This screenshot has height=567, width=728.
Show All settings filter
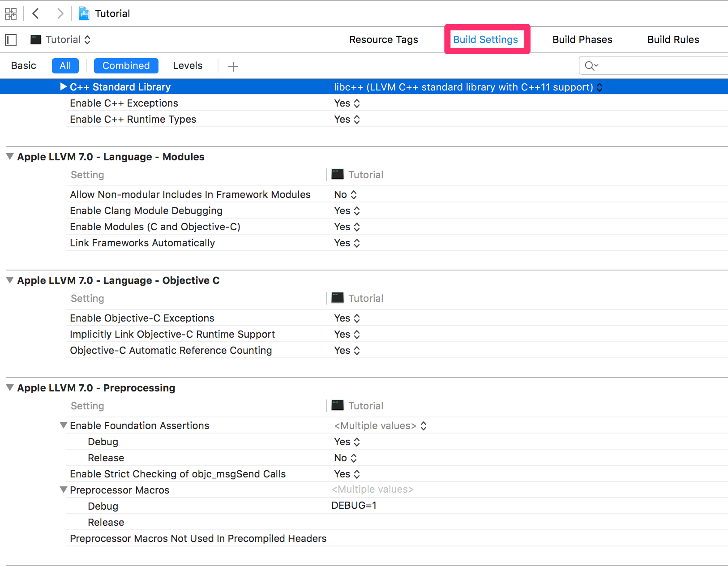(65, 65)
